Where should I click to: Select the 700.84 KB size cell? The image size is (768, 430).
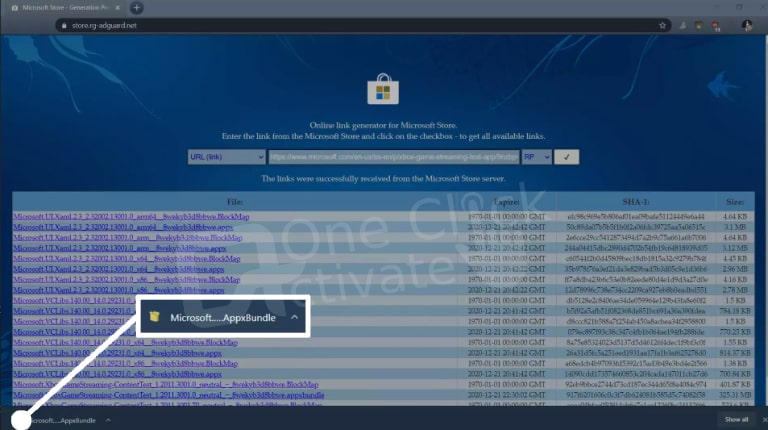tap(735, 374)
